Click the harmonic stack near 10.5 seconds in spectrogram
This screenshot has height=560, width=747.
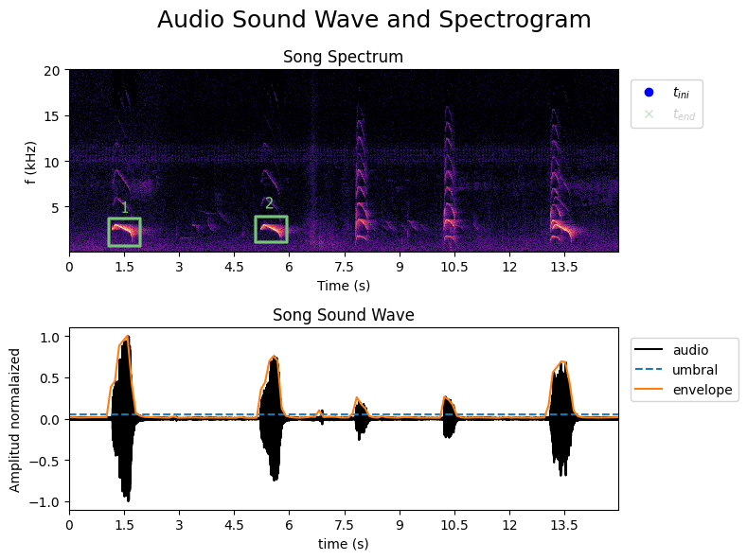coord(448,176)
